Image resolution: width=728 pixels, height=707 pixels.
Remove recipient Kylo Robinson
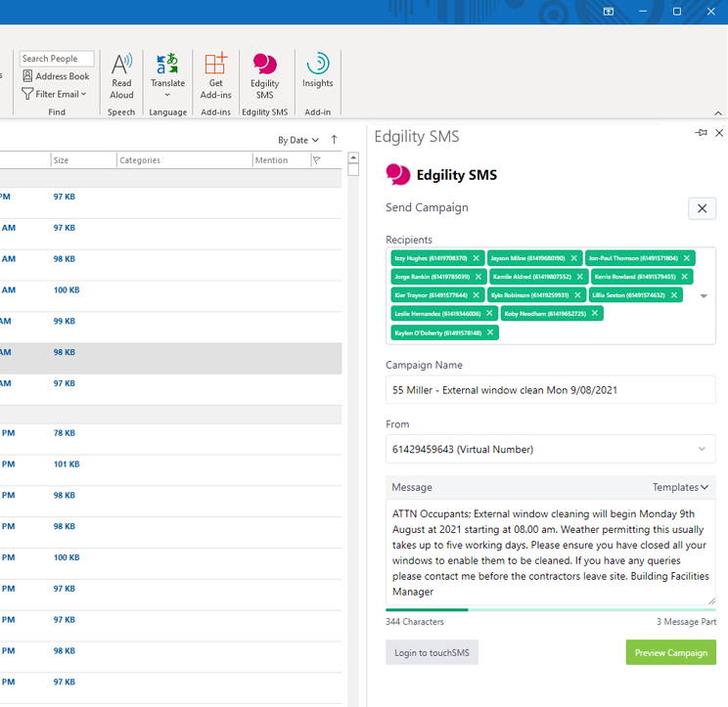point(577,295)
